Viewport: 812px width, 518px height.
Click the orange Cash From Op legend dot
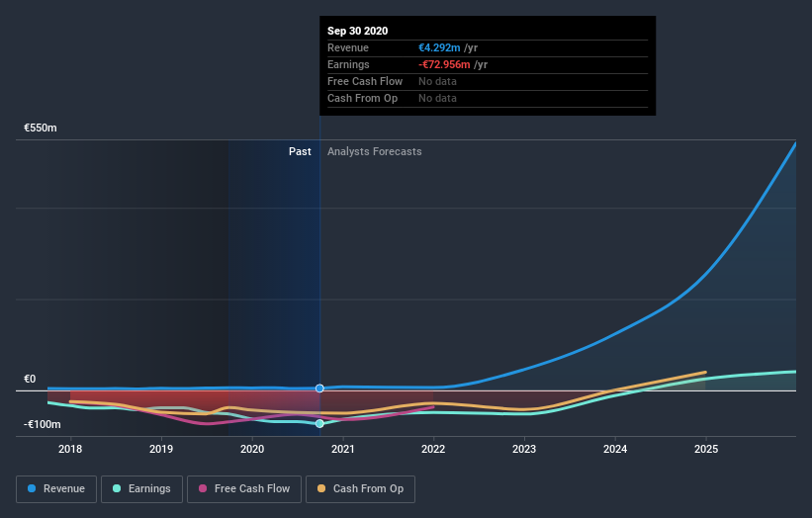click(x=321, y=488)
